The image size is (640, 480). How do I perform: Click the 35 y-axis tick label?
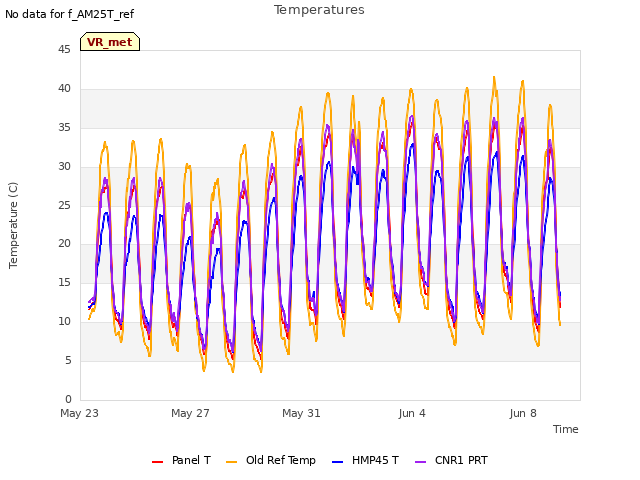(x=64, y=128)
